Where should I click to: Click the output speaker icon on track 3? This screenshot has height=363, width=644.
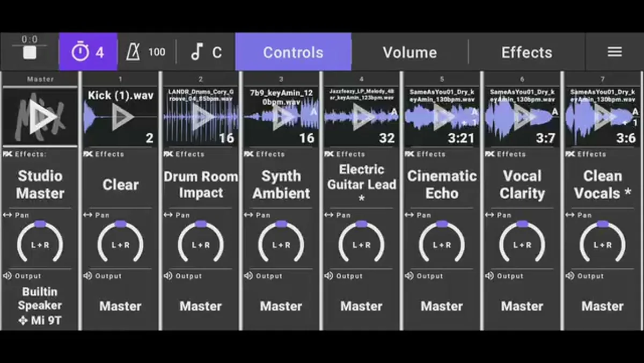(x=248, y=276)
